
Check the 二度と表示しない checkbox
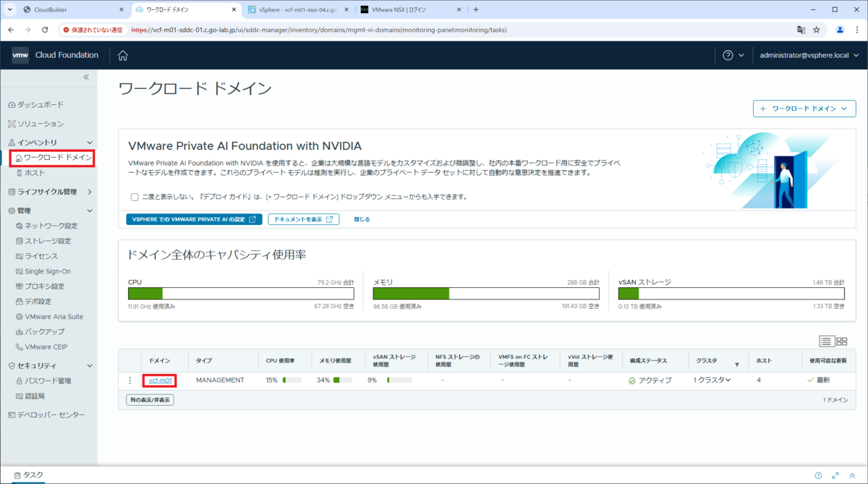point(135,197)
